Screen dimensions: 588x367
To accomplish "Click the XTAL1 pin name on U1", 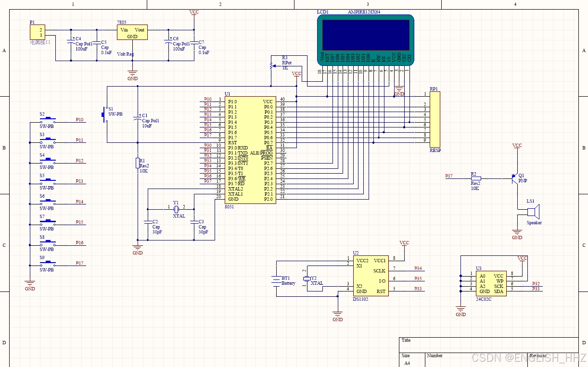I will [x=236, y=194].
